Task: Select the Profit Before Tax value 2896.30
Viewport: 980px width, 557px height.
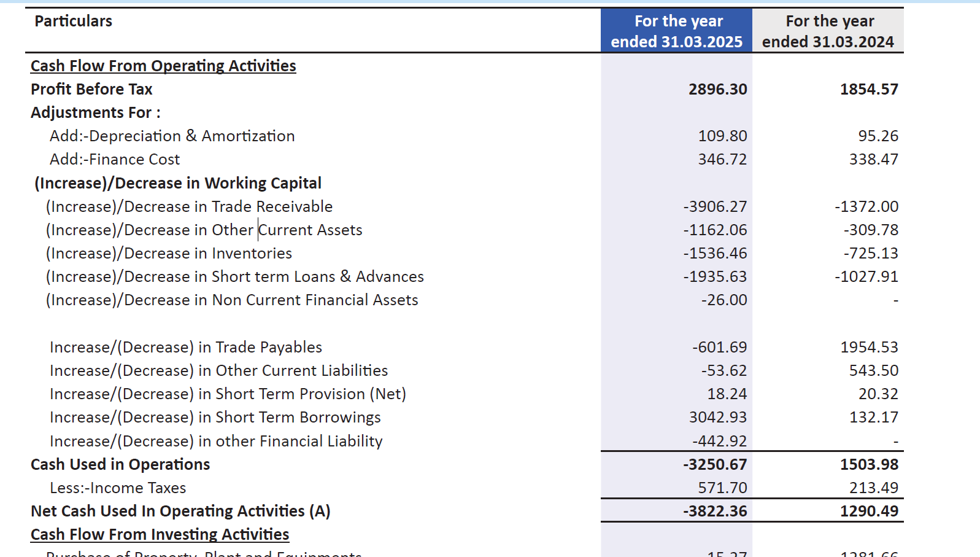Action: 717,90
